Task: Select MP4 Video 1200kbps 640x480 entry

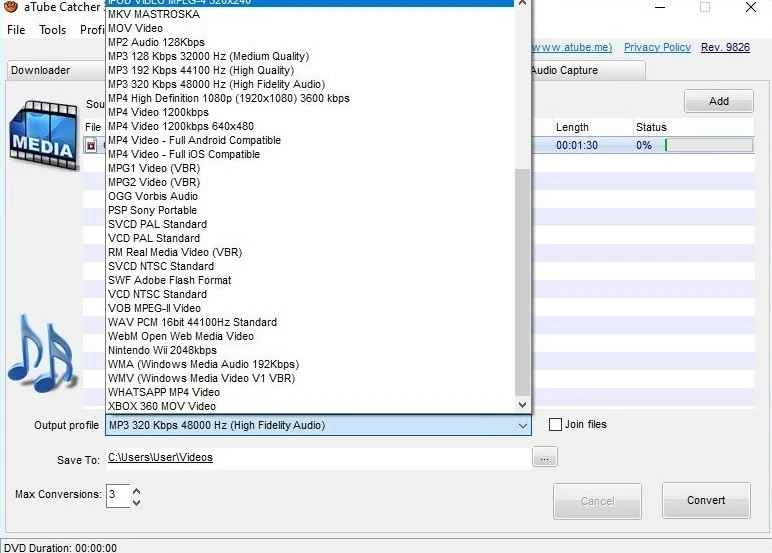Action: 310,126
